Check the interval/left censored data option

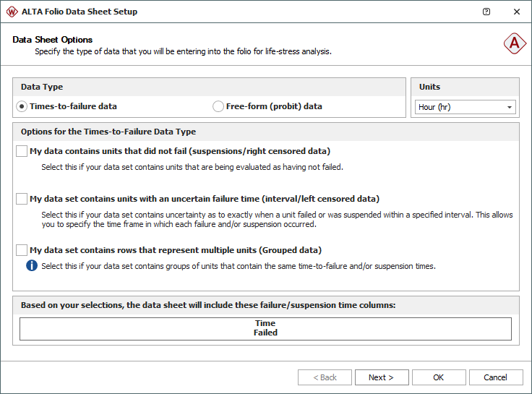tap(22, 199)
